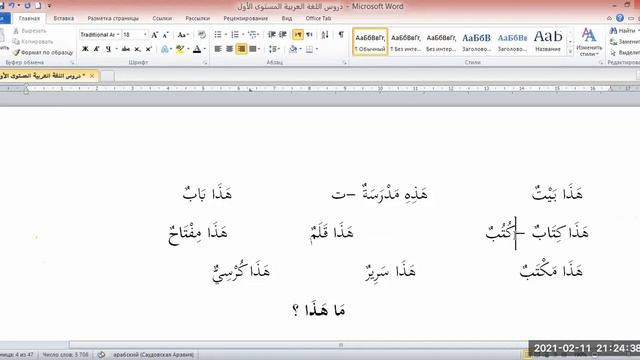The width and height of the screenshot is (640, 360).
Task: Toggle left-to-right text direction
Action: (298, 35)
